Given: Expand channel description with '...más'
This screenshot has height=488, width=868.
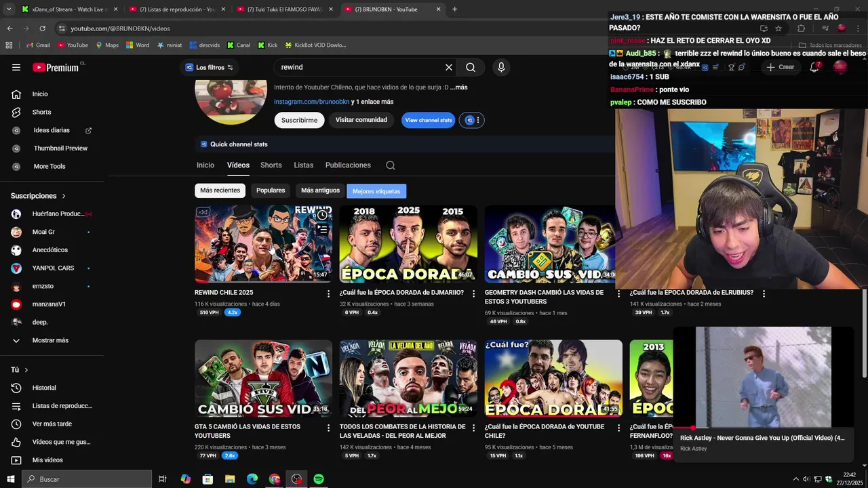Looking at the screenshot, I should [x=459, y=87].
